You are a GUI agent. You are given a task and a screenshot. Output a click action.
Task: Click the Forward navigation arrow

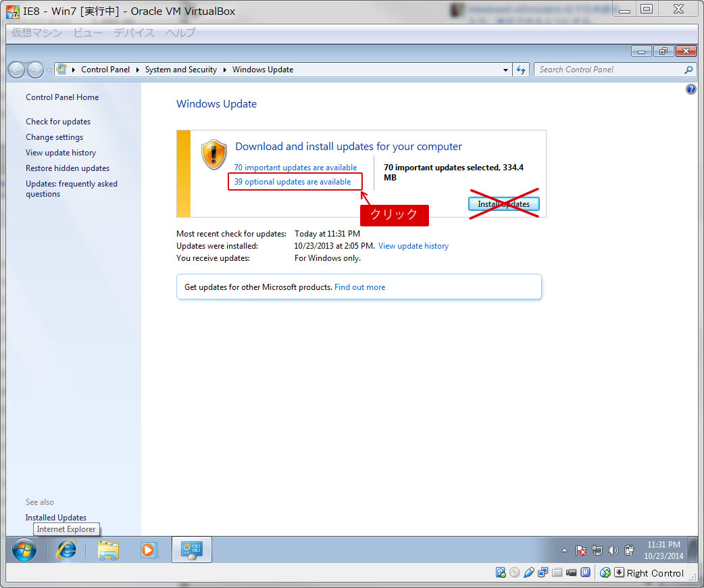click(35, 70)
